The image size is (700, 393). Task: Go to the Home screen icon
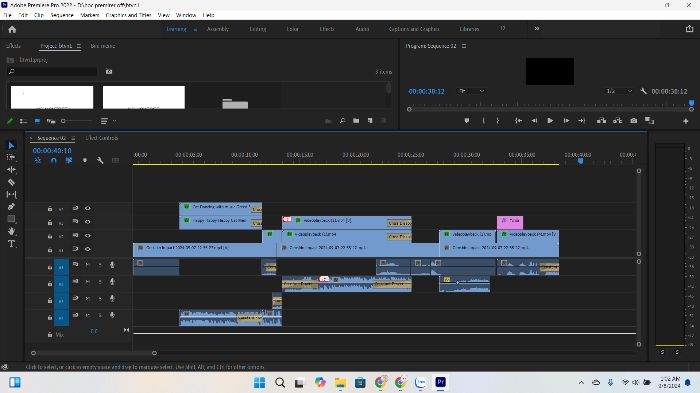[12, 29]
